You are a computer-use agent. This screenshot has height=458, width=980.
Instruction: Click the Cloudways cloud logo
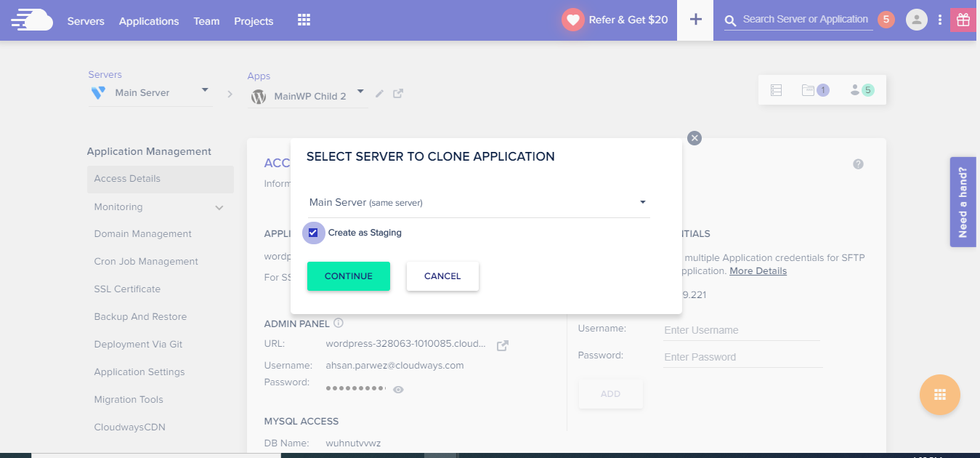coord(32,20)
